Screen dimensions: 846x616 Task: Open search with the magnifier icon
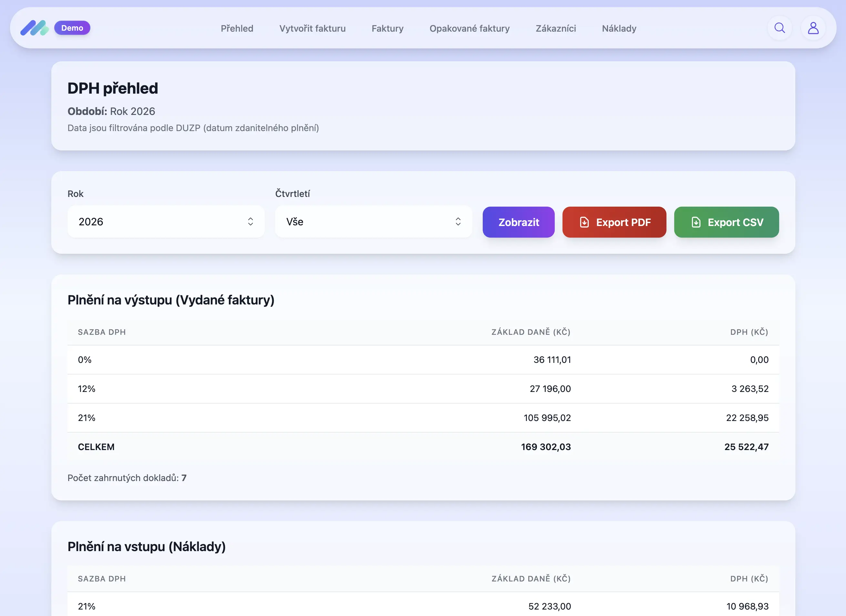[x=779, y=28]
